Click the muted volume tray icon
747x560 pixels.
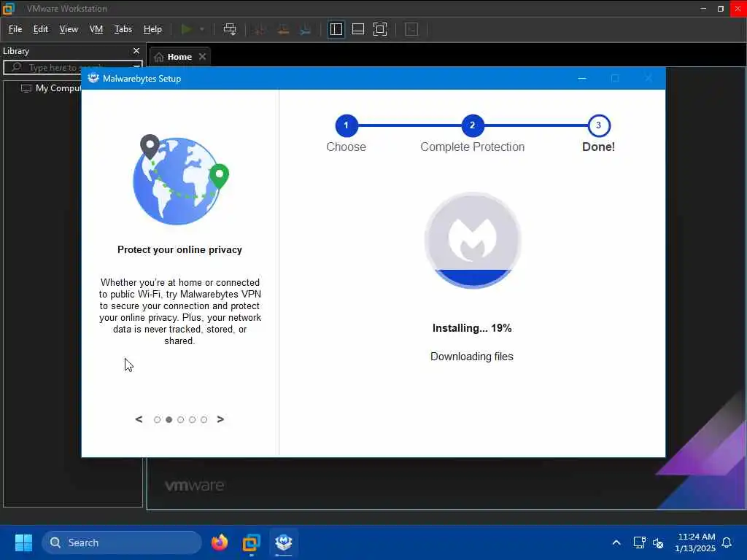click(x=658, y=542)
